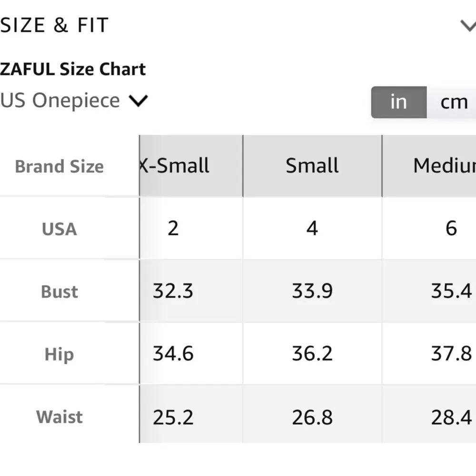Click the Hip row label

[x=59, y=354]
